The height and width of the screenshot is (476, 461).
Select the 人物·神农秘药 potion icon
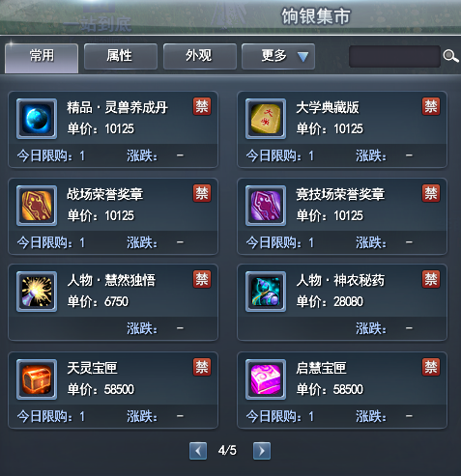coord(266,292)
